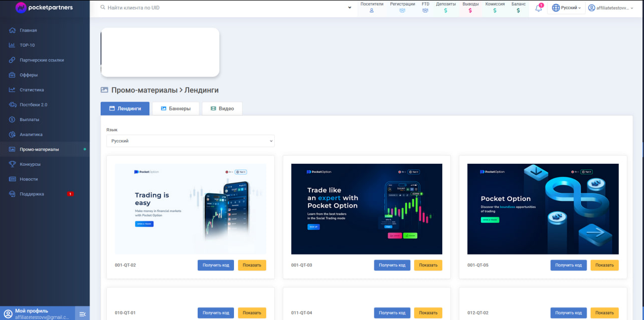Viewport: 644px width, 320px height.
Task: Click the Офферы briefcase icon
Action: point(13,75)
